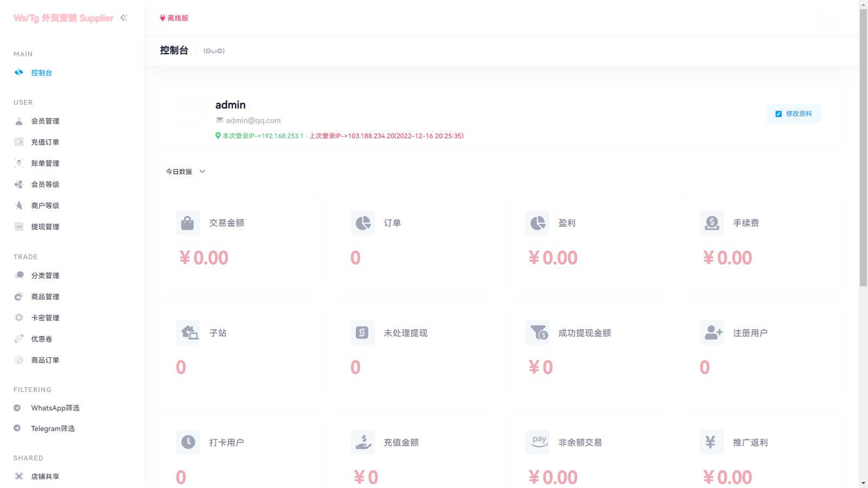Click the Ws/Tg 外贸营销 Supplier logo

tap(63, 18)
